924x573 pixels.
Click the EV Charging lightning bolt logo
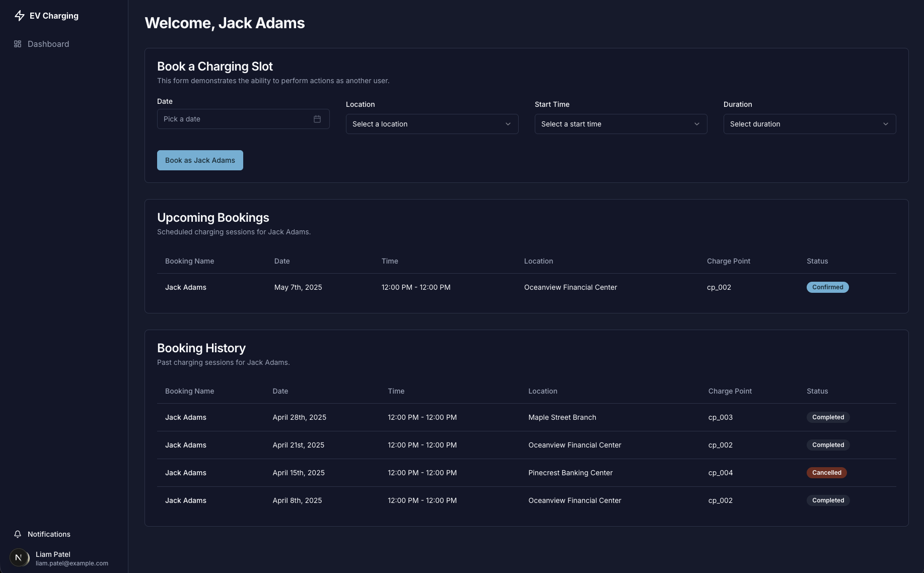[20, 16]
